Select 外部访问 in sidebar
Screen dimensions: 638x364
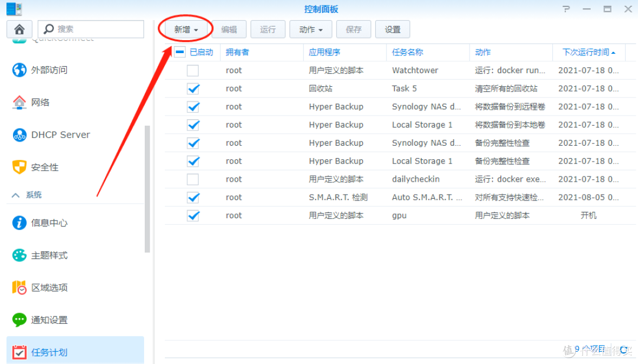coord(49,70)
